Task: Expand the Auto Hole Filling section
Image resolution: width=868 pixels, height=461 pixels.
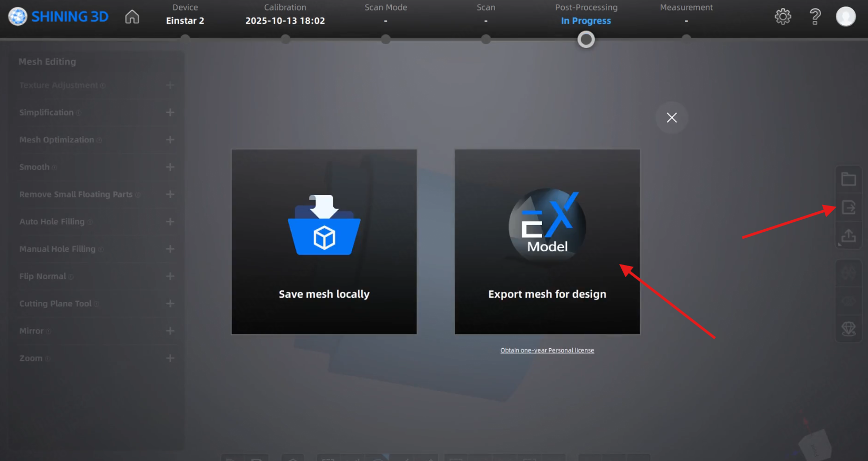Action: (x=170, y=222)
